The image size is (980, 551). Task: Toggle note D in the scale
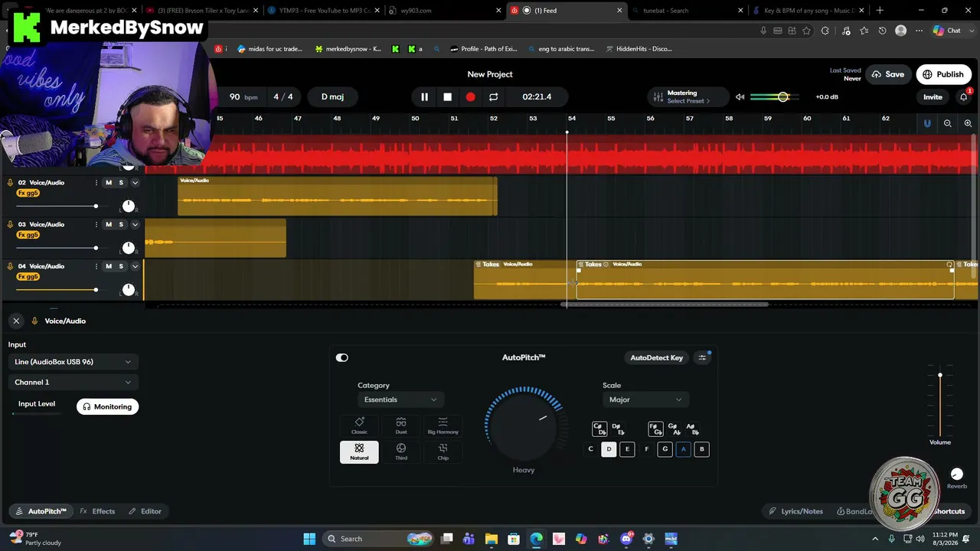[609, 449]
